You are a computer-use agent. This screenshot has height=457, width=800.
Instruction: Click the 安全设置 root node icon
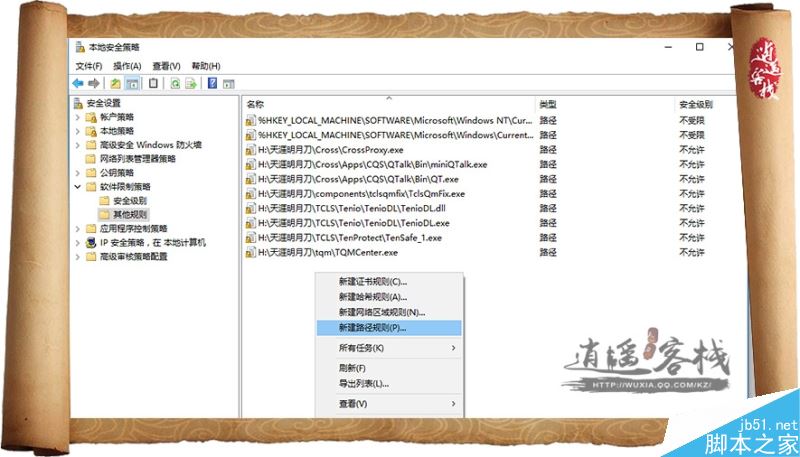(x=78, y=104)
